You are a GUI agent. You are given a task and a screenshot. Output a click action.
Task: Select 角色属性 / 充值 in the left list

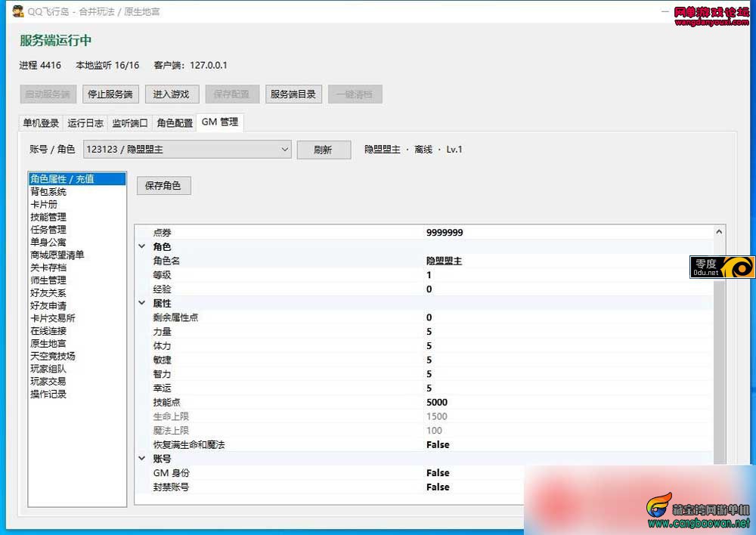pyautogui.click(x=77, y=179)
